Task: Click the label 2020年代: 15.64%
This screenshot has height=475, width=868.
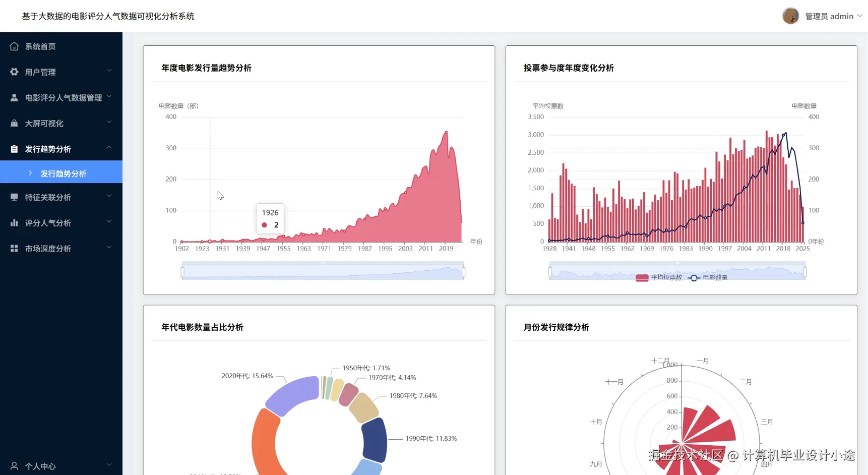Action: pos(247,376)
